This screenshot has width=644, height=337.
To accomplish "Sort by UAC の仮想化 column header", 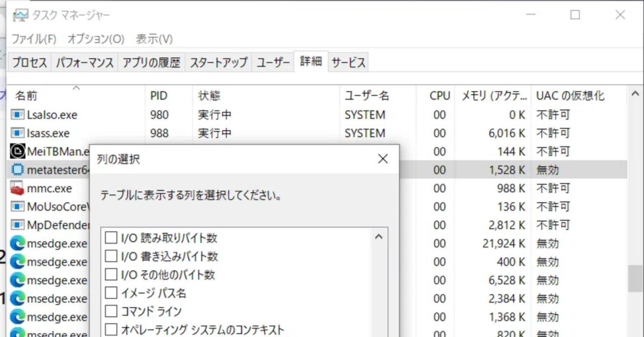I will coord(579,95).
